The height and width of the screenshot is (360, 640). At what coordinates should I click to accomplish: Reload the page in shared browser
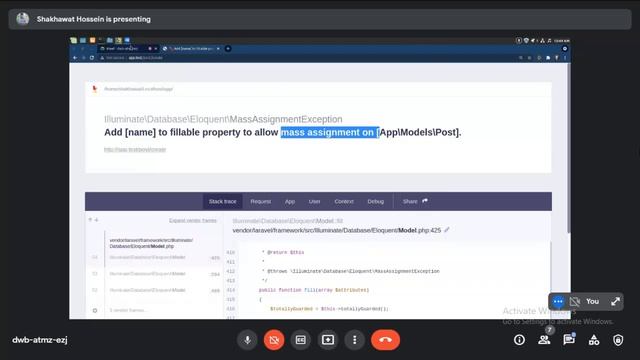pyautogui.click(x=92, y=58)
